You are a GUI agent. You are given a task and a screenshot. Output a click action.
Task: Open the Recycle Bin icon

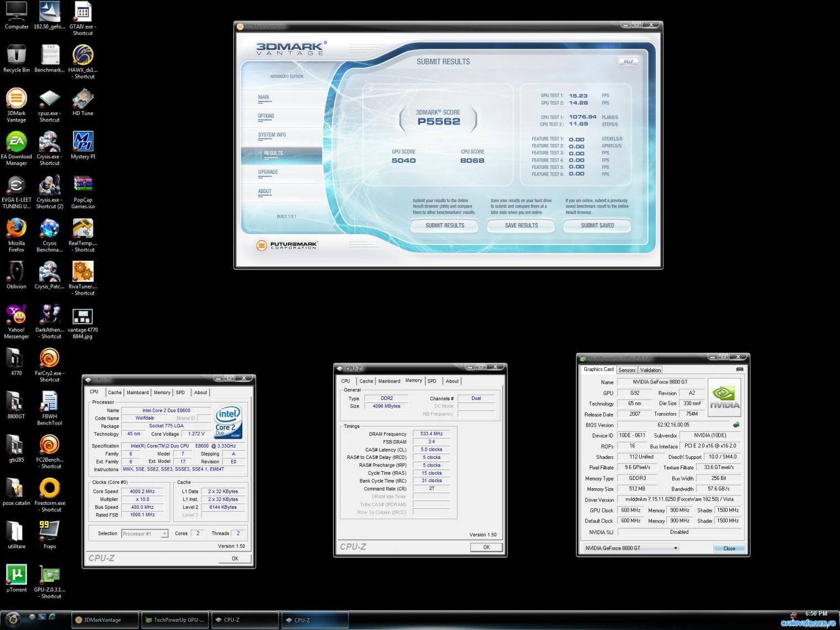[x=16, y=59]
